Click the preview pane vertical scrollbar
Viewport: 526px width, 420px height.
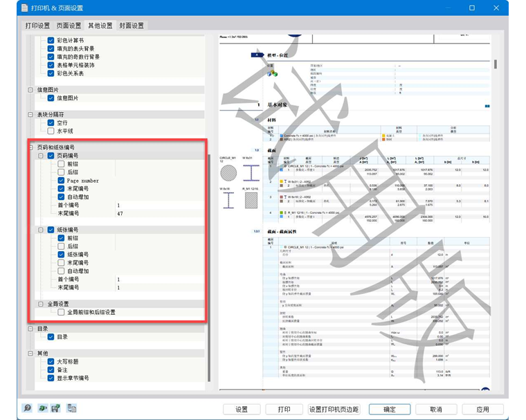point(496,64)
